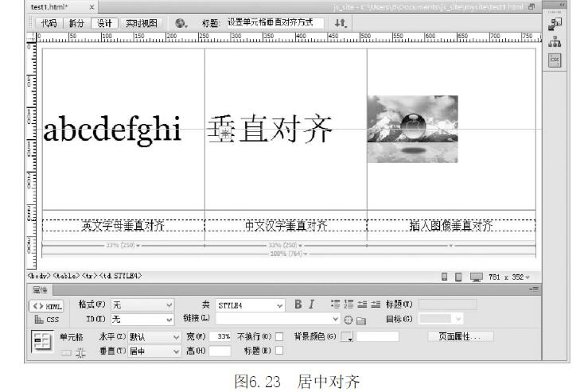Click the file management arrows icon
The width and height of the screenshot is (588, 392).
(x=341, y=23)
